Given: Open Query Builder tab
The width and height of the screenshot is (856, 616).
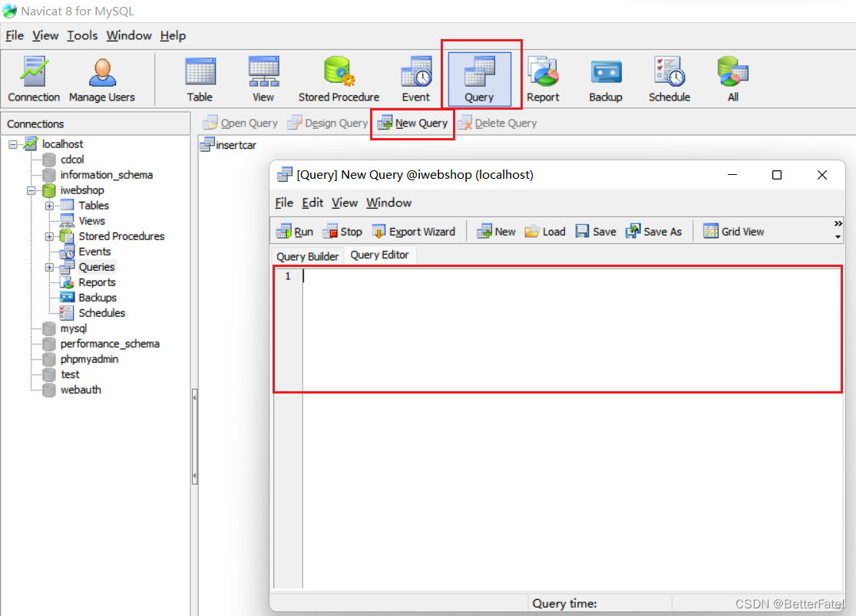Looking at the screenshot, I should (307, 256).
